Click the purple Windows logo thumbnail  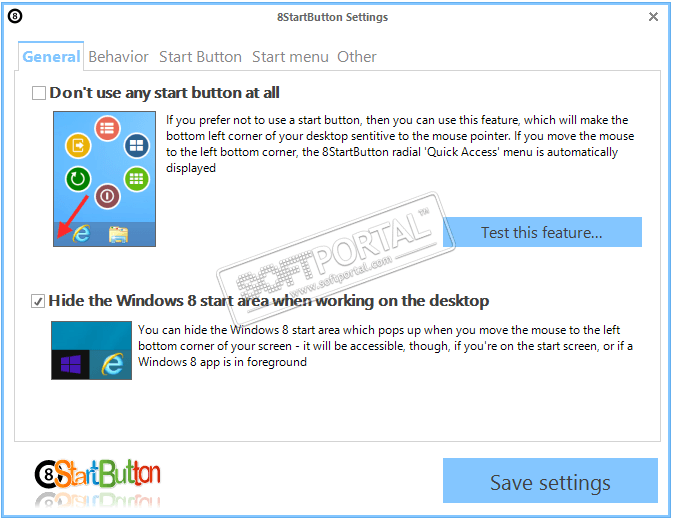(71, 365)
